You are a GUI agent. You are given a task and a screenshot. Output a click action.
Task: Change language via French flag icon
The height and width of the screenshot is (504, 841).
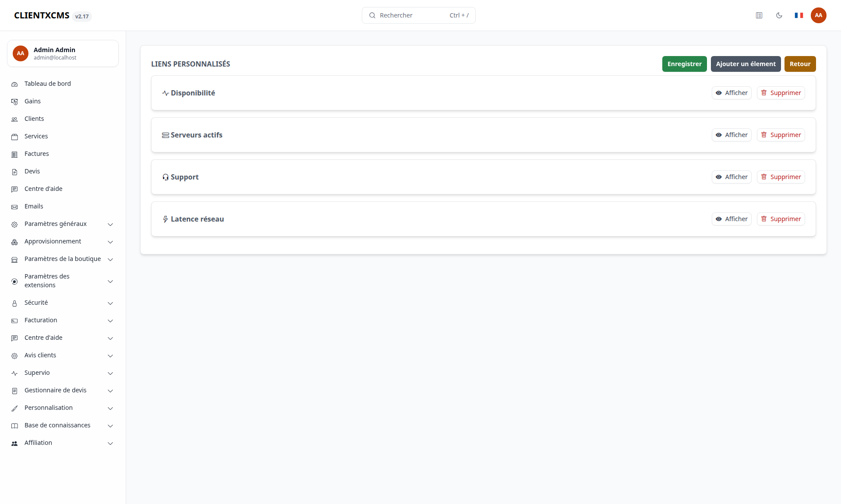(x=799, y=15)
